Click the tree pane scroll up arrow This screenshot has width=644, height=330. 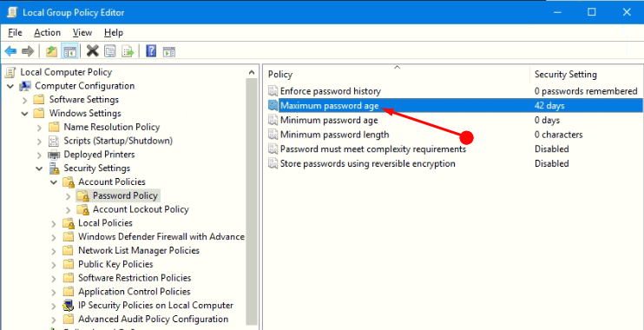tap(252, 72)
